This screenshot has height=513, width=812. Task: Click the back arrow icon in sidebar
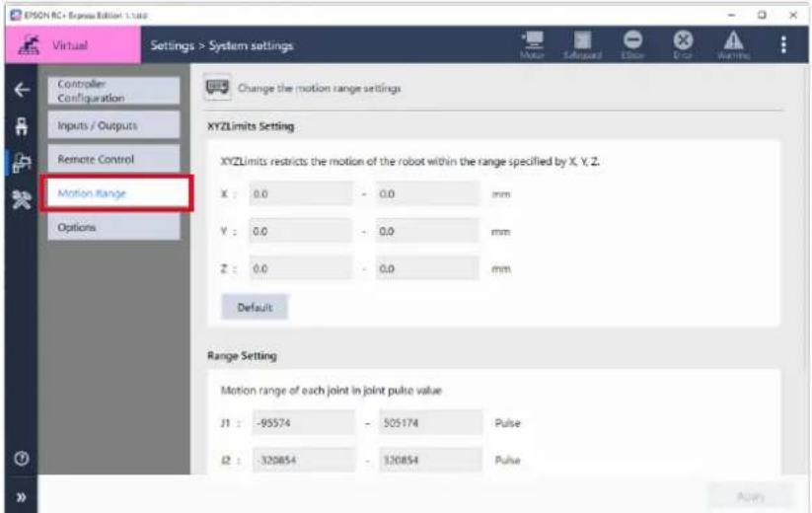tap(22, 90)
